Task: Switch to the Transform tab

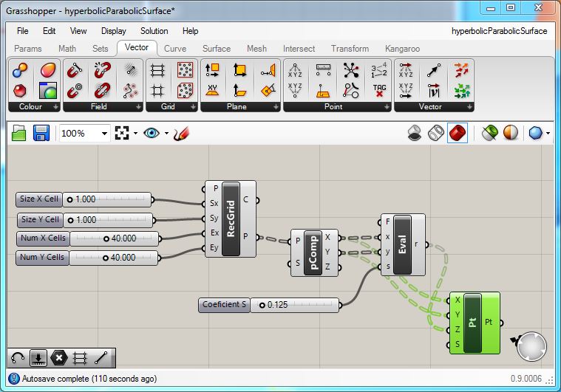Action: tap(350, 49)
